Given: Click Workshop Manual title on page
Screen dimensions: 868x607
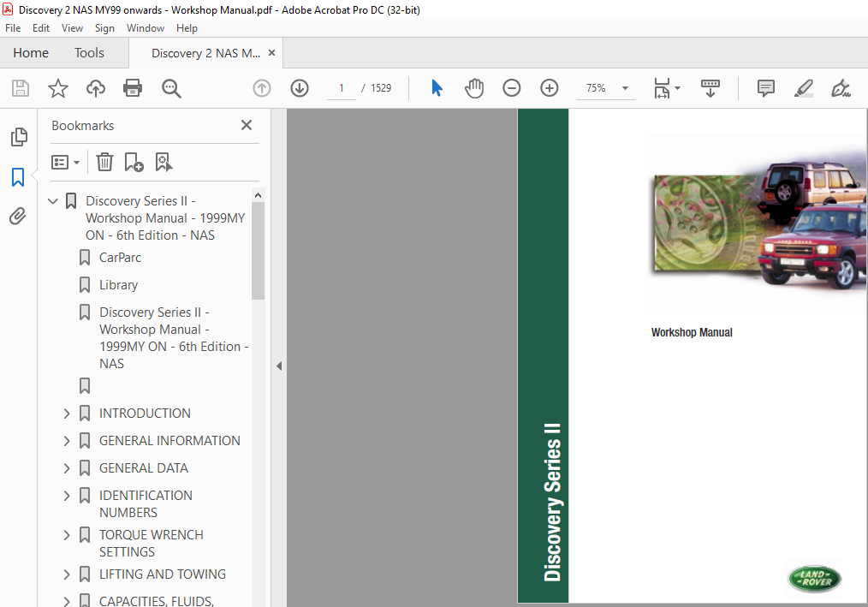Looking at the screenshot, I should click(692, 332).
